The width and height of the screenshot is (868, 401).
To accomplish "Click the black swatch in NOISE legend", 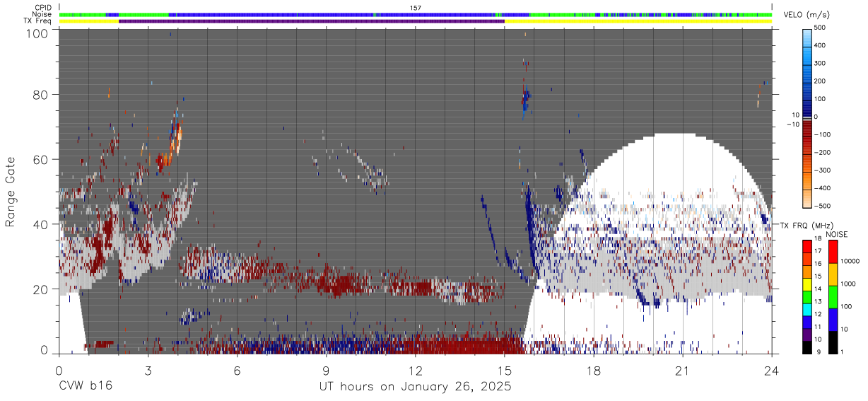I will point(832,342).
